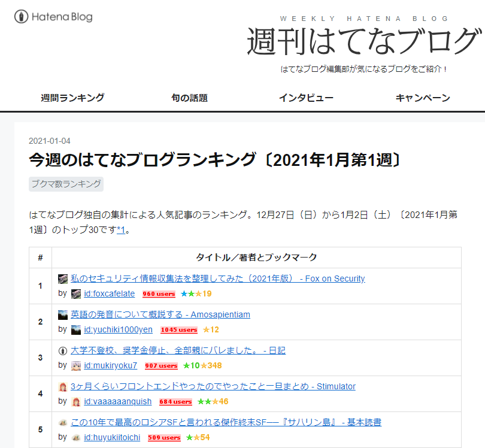The image size is (485, 448).
Task: Open the id:mukiryoku7 profile link
Action: tap(110, 365)
